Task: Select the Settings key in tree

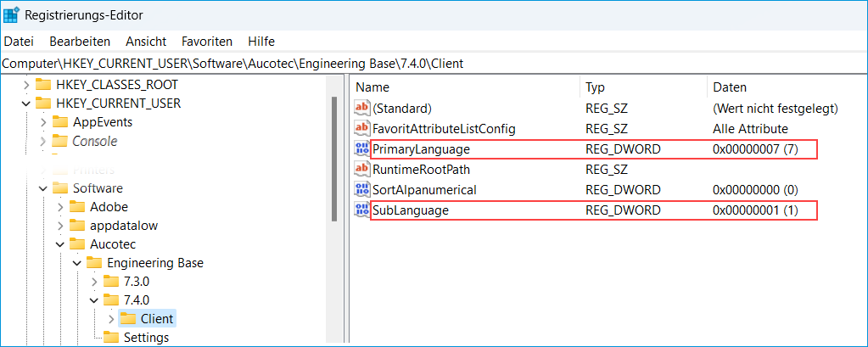Action: [x=146, y=338]
